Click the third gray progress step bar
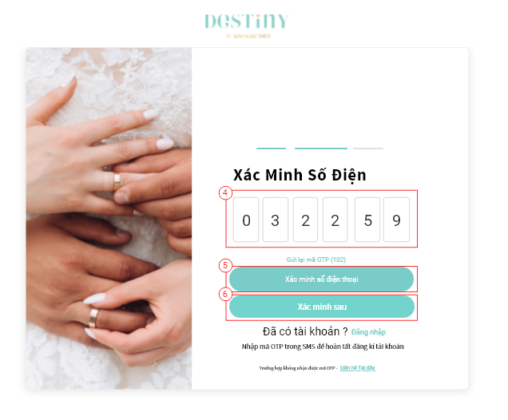 pyautogui.click(x=368, y=149)
